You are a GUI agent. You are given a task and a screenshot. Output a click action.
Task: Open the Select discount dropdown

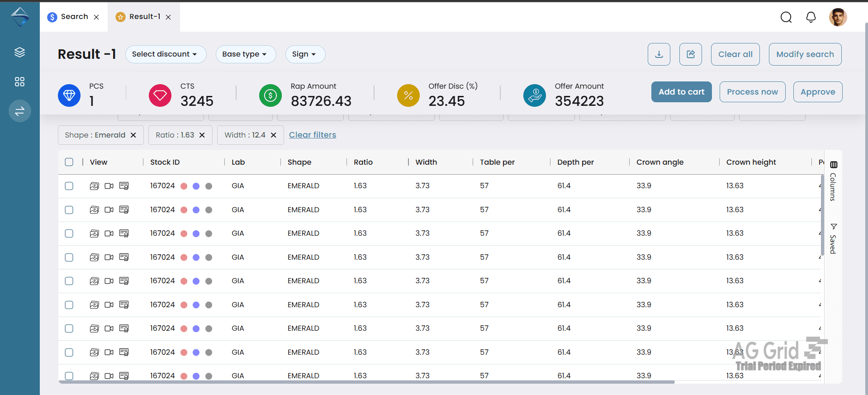(166, 54)
